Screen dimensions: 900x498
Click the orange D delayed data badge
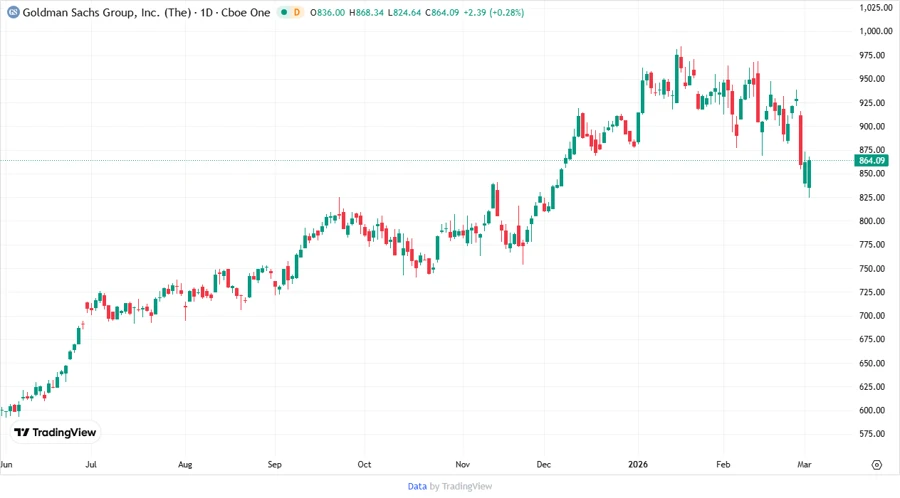click(297, 12)
